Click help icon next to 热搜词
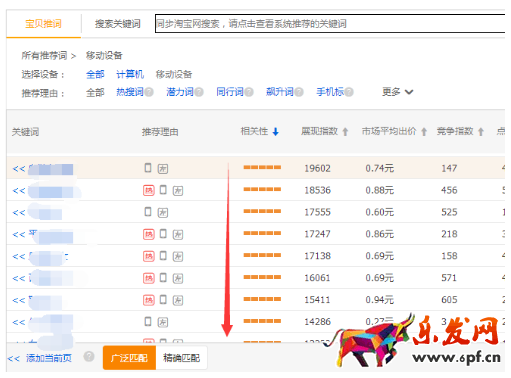Viewport: 511px width, 378px height. [x=149, y=92]
